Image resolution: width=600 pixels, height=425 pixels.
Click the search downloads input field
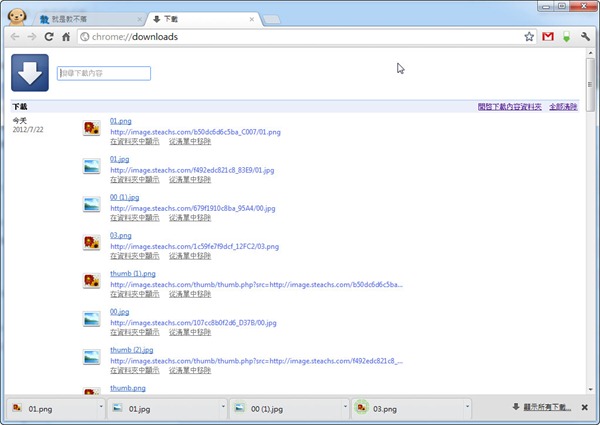(104, 73)
